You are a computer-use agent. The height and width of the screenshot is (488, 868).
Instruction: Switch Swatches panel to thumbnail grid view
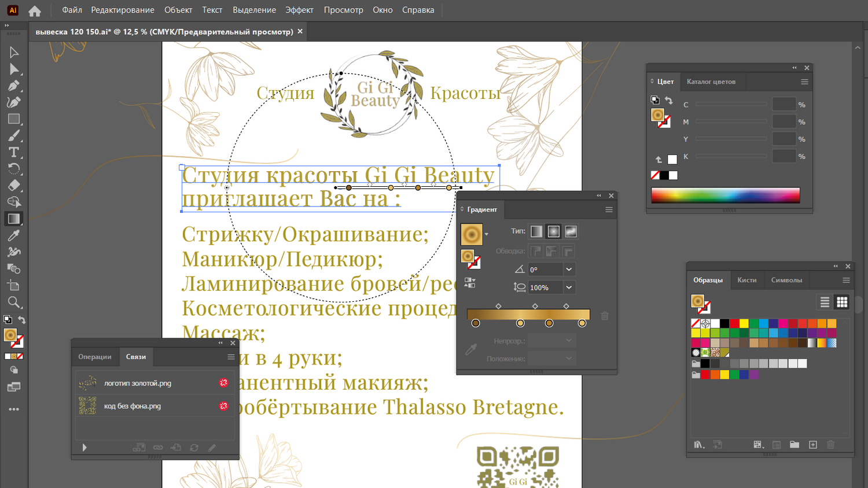point(842,302)
